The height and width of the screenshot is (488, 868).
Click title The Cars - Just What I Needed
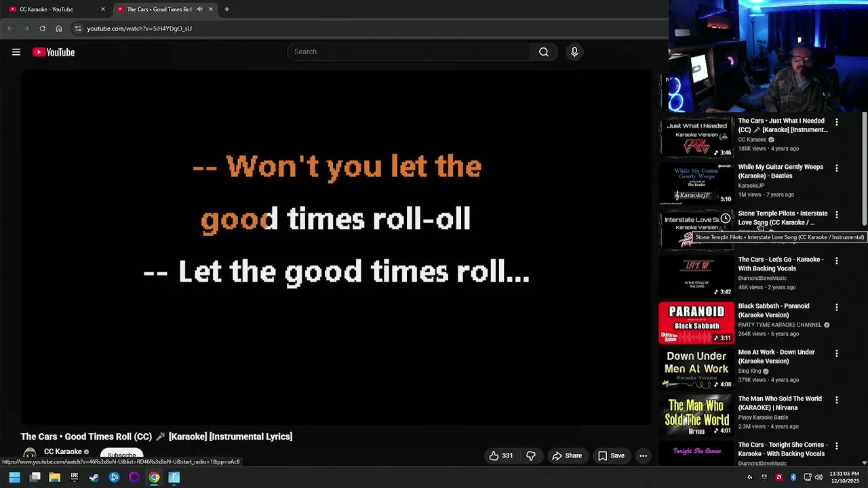[783, 125]
